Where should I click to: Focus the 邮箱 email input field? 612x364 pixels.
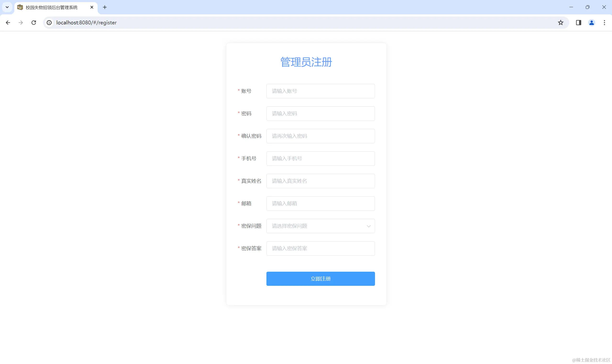[320, 203]
